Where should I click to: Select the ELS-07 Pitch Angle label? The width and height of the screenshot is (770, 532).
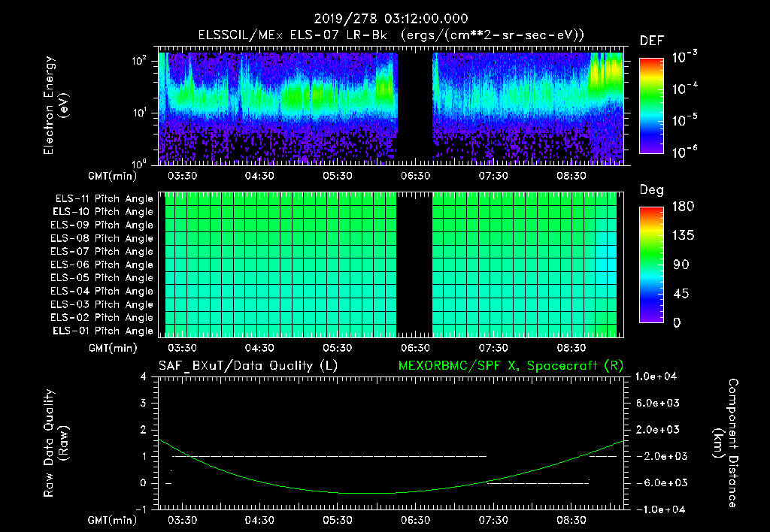(x=102, y=251)
